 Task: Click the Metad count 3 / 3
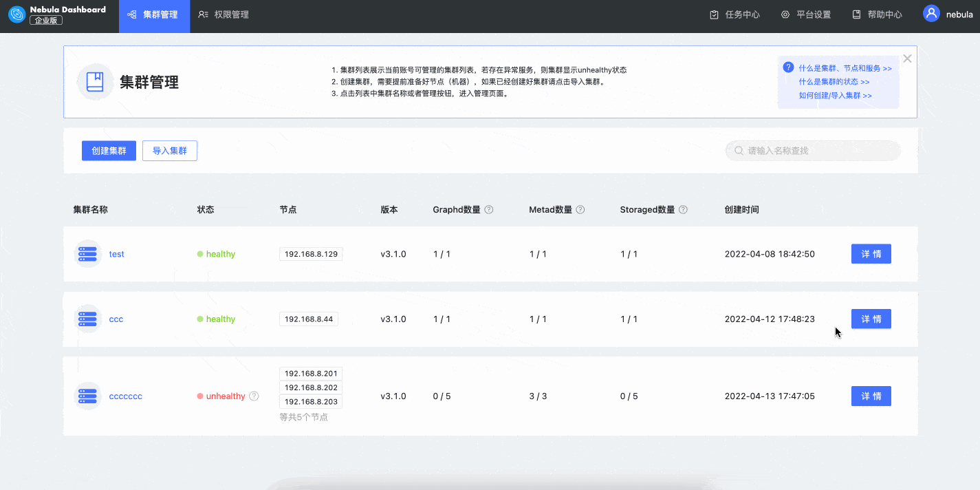538,396
